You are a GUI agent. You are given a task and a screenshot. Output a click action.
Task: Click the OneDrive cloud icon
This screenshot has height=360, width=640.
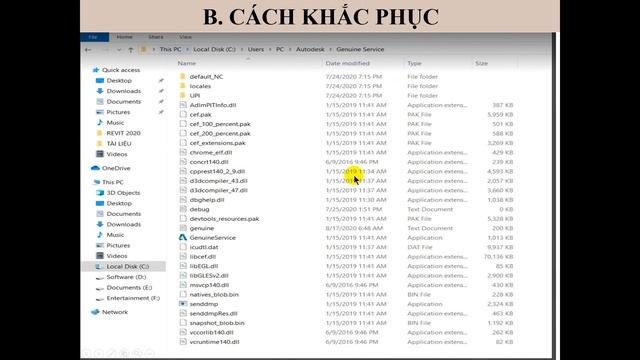[95, 168]
